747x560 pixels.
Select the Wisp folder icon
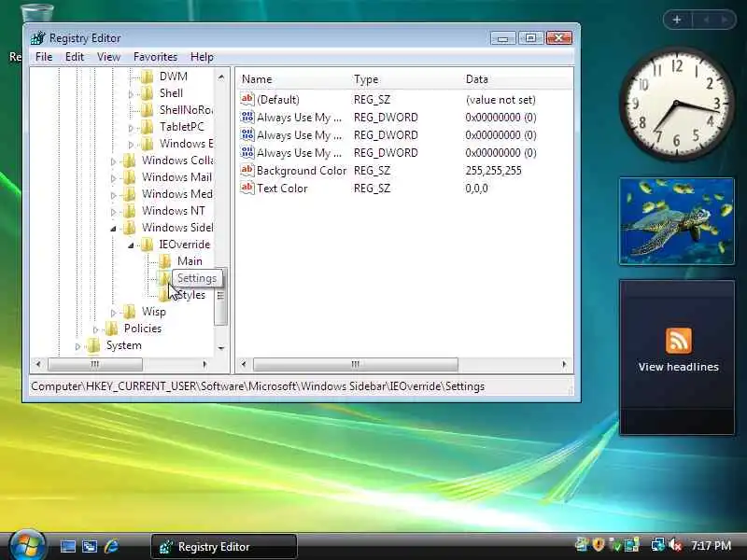coord(129,312)
